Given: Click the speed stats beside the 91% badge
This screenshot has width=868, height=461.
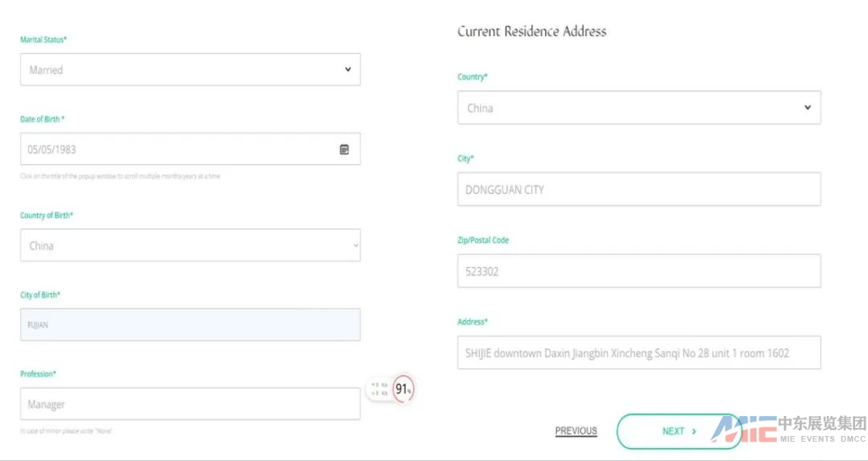Looking at the screenshot, I should [380, 389].
